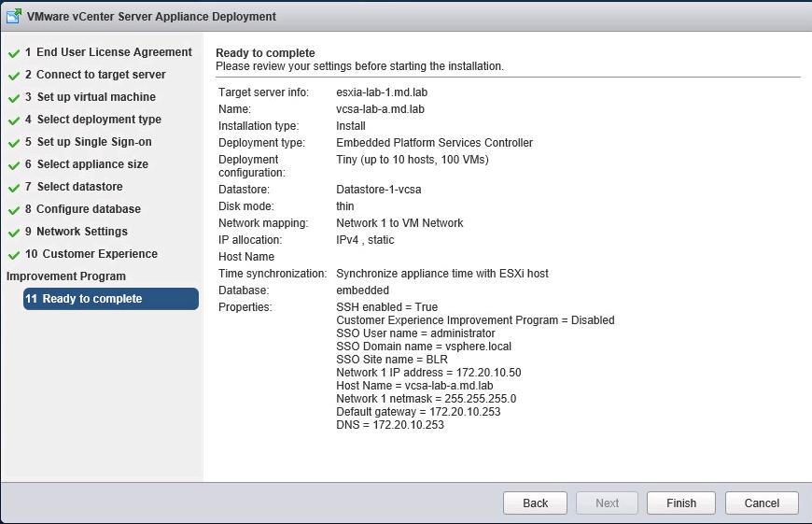
Task: Click Finish to start the installation
Action: click(681, 503)
